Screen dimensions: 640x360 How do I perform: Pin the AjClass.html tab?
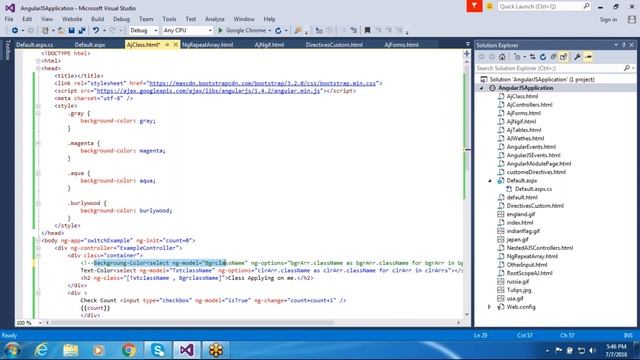[x=167, y=44]
